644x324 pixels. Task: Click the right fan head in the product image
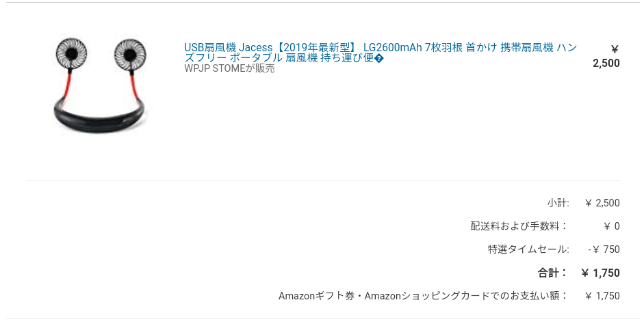coord(130,54)
